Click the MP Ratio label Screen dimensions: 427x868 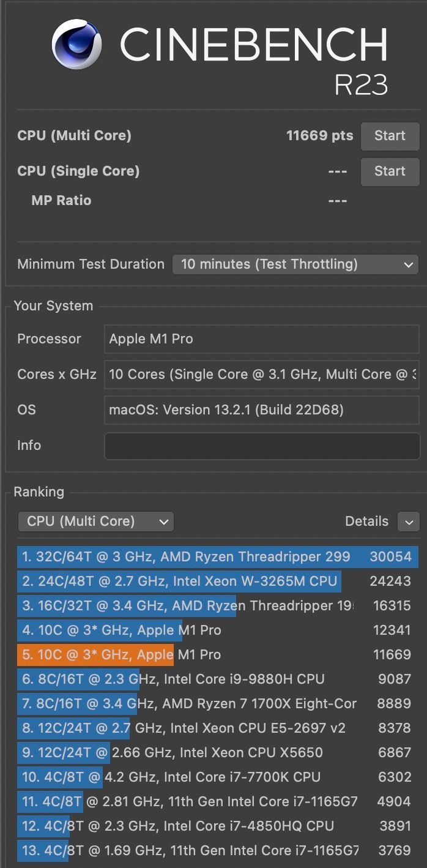click(x=61, y=200)
